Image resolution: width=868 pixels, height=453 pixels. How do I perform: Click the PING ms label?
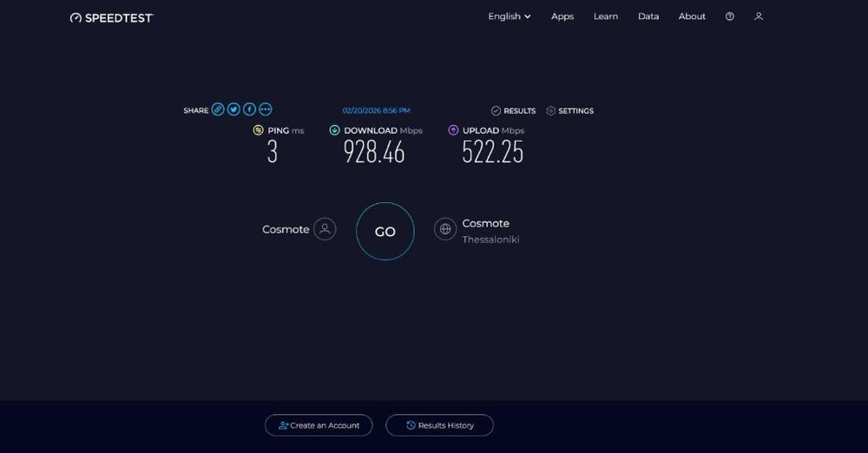[286, 131]
